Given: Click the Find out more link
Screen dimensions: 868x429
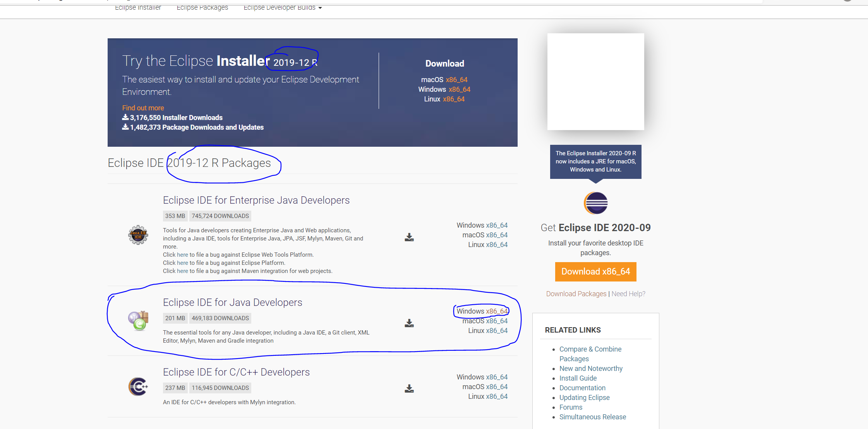Looking at the screenshot, I should (x=143, y=108).
